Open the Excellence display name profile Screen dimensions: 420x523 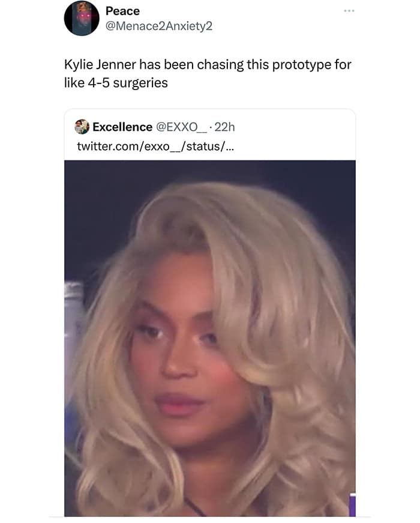click(122, 127)
